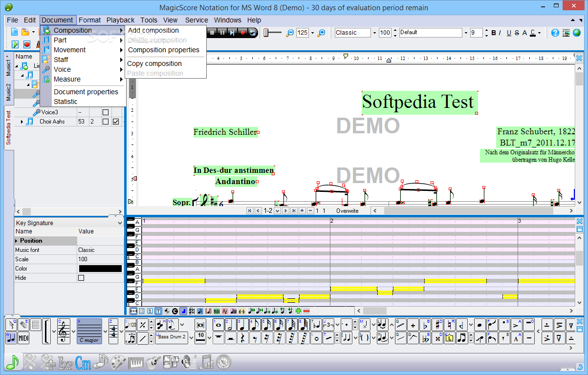Open the text color dropdown arrow

coord(540,33)
